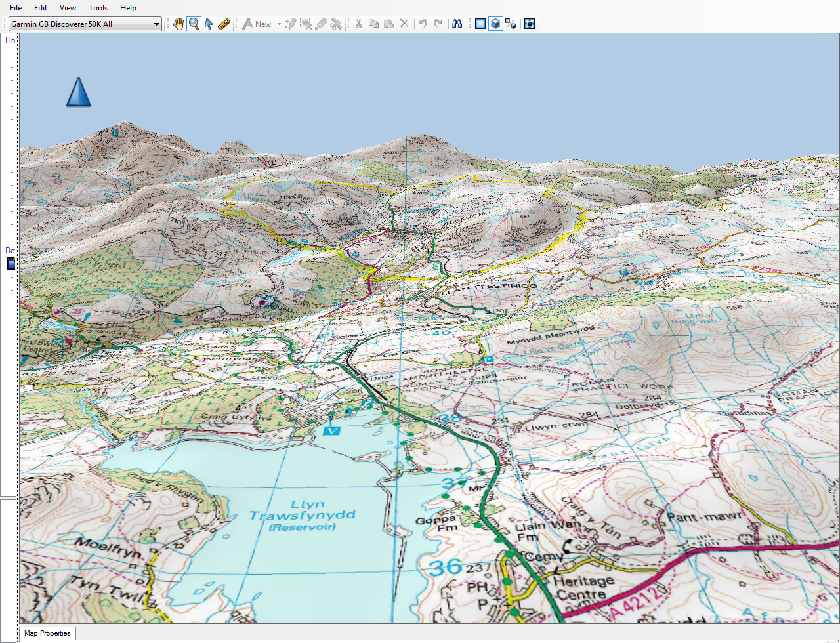The width and height of the screenshot is (840, 643).
Task: Toggle the 3D map view button
Action: (495, 24)
